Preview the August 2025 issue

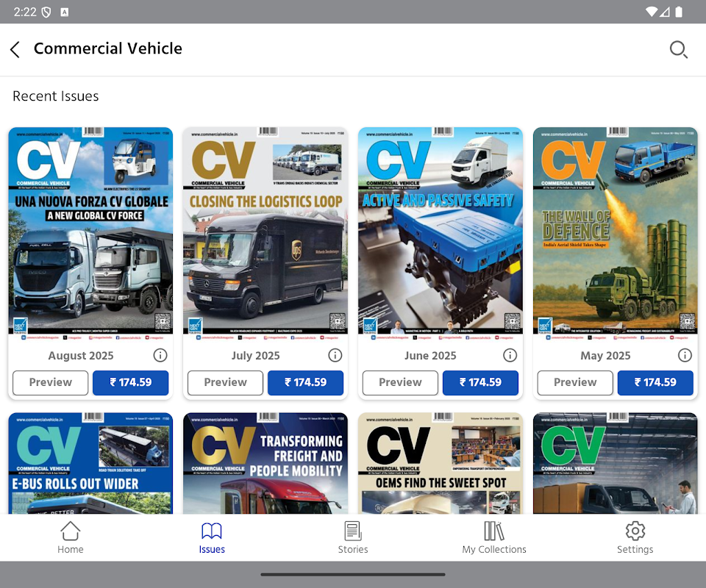51,383
